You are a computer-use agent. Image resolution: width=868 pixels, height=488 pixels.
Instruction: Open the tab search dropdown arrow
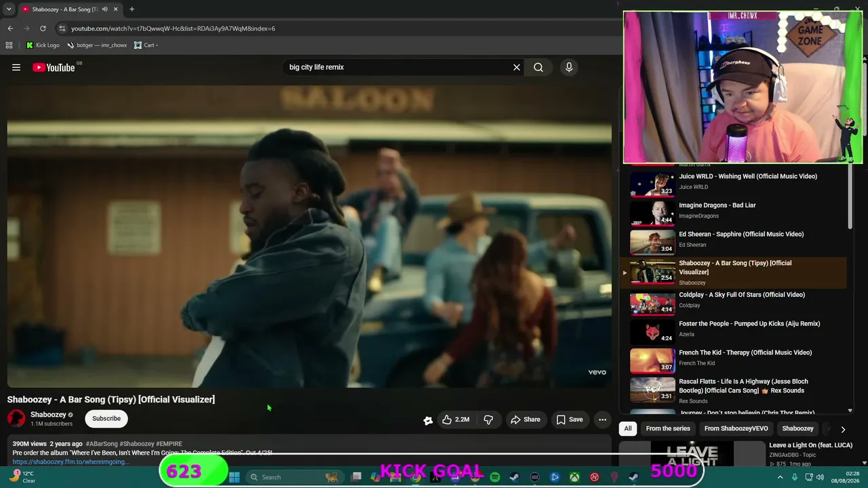(8, 9)
